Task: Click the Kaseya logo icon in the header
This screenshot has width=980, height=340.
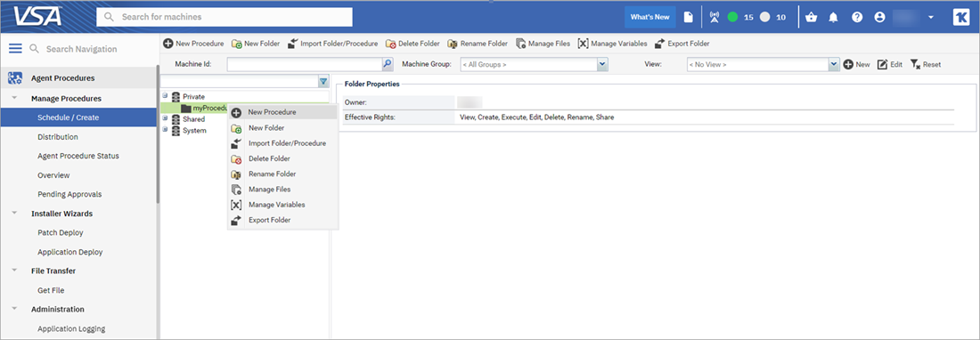Action: point(961,18)
